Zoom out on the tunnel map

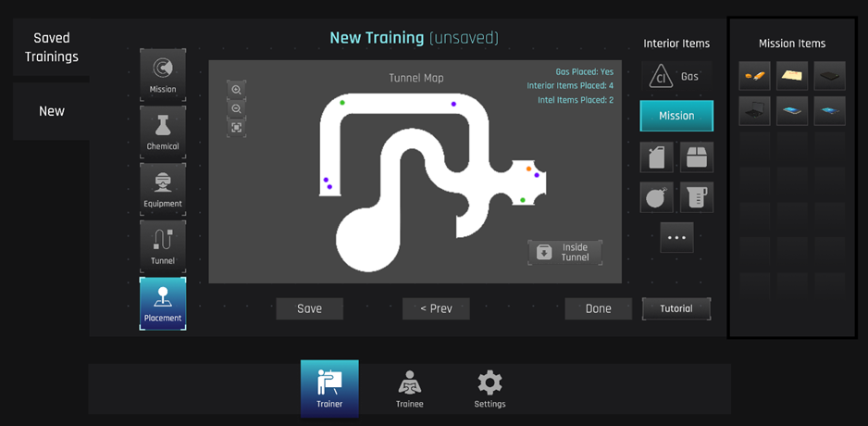pos(236,108)
